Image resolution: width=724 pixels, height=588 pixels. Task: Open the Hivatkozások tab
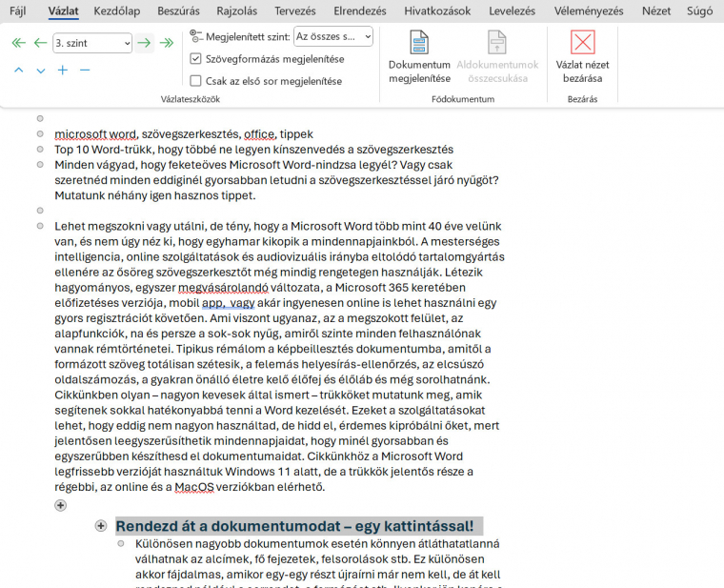[437, 10]
